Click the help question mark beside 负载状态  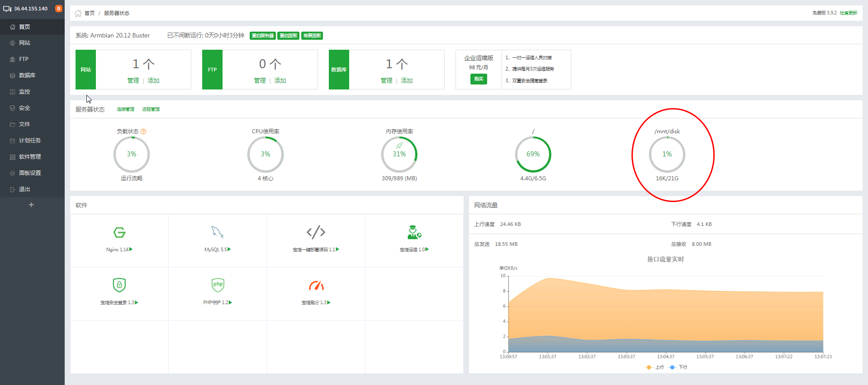(143, 131)
